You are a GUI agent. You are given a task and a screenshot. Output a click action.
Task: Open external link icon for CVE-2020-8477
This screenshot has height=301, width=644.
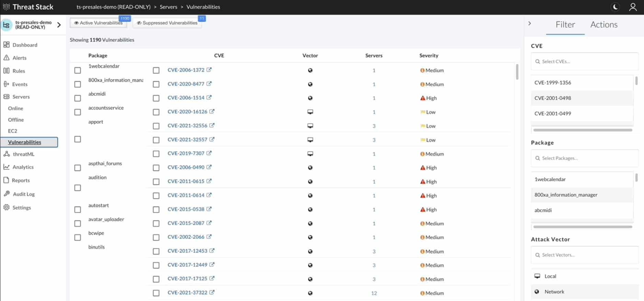[x=209, y=83]
